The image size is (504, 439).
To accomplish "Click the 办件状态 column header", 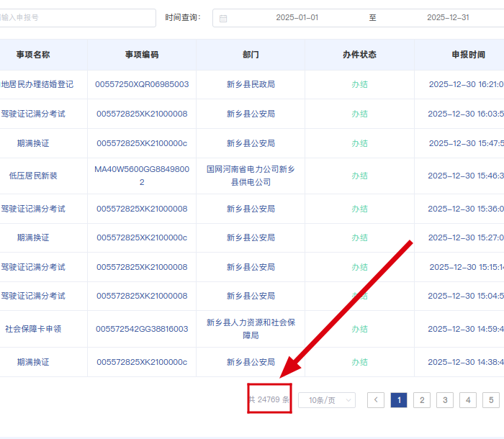I will pyautogui.click(x=359, y=55).
